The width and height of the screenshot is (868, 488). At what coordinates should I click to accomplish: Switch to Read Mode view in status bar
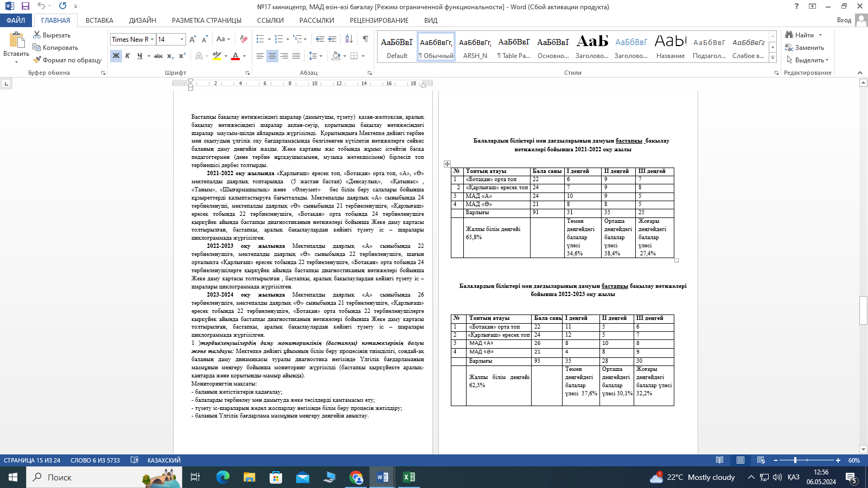coord(719,460)
